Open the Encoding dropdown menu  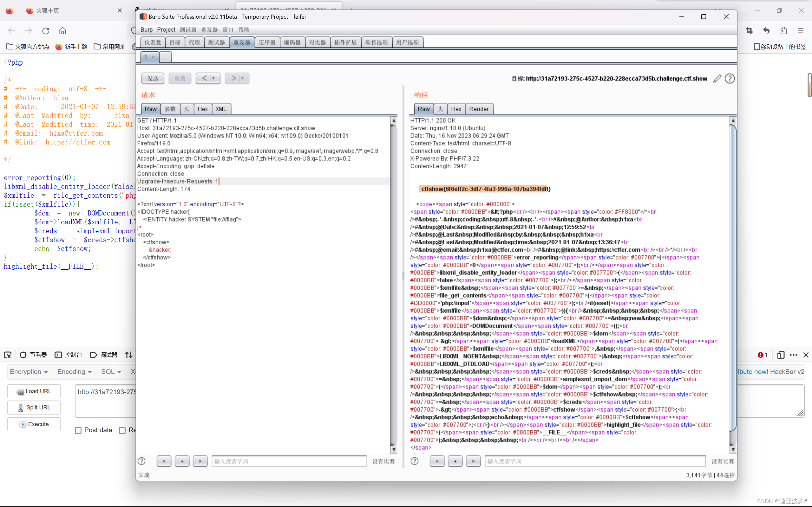[x=74, y=371]
